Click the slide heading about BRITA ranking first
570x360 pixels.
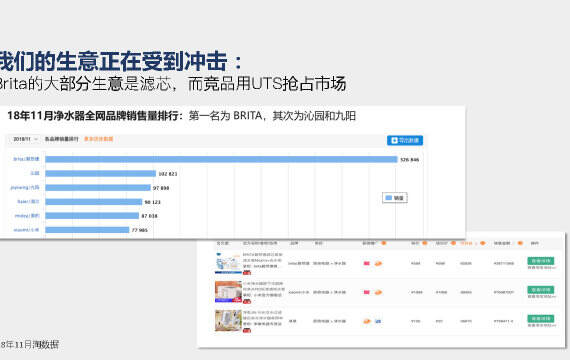tap(181, 116)
